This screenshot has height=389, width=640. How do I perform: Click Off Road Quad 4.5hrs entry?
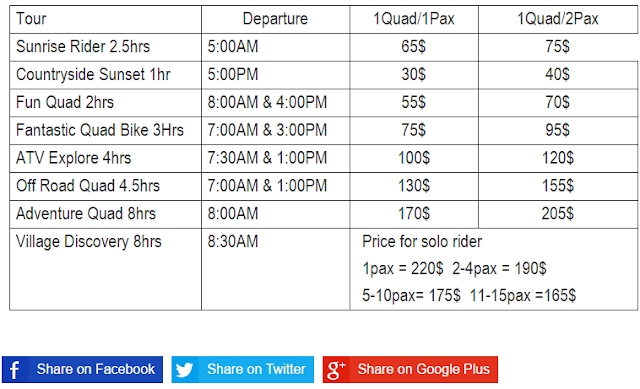pyautogui.click(x=88, y=186)
